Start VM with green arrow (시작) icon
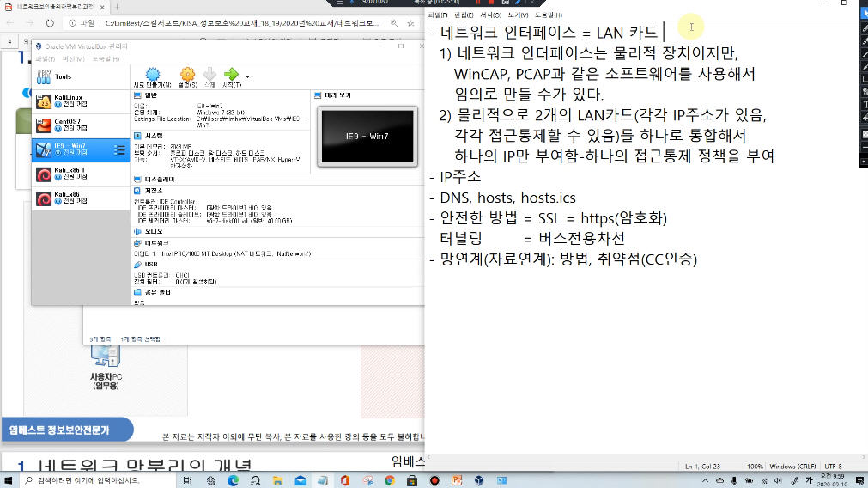868x488 pixels. click(x=232, y=77)
